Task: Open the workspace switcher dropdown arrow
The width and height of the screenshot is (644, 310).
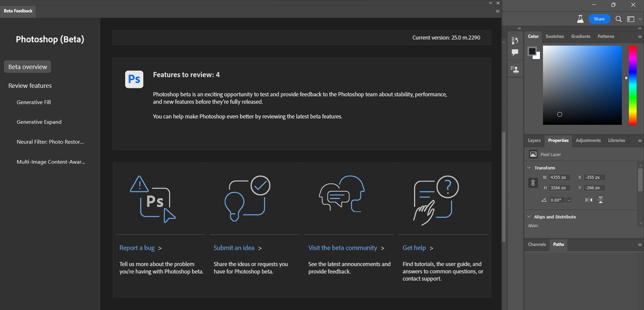Action: coord(640,19)
